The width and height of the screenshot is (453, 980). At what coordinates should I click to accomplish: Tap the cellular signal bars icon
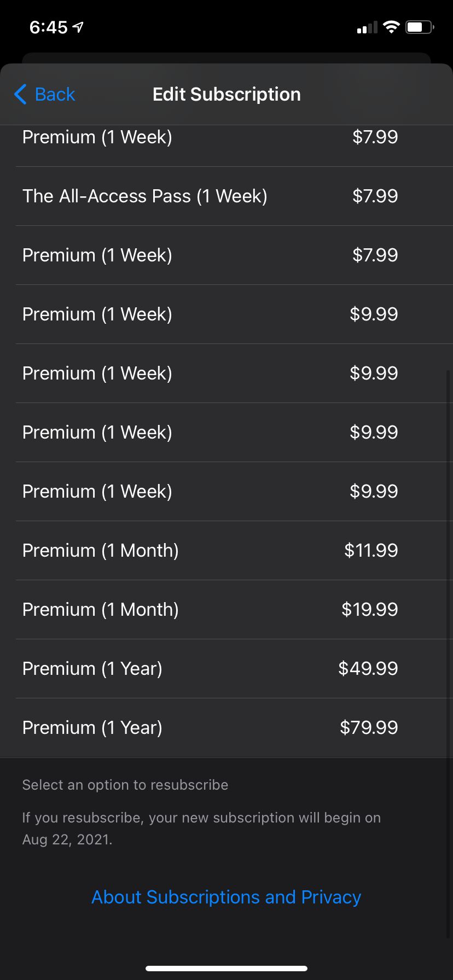367,27
